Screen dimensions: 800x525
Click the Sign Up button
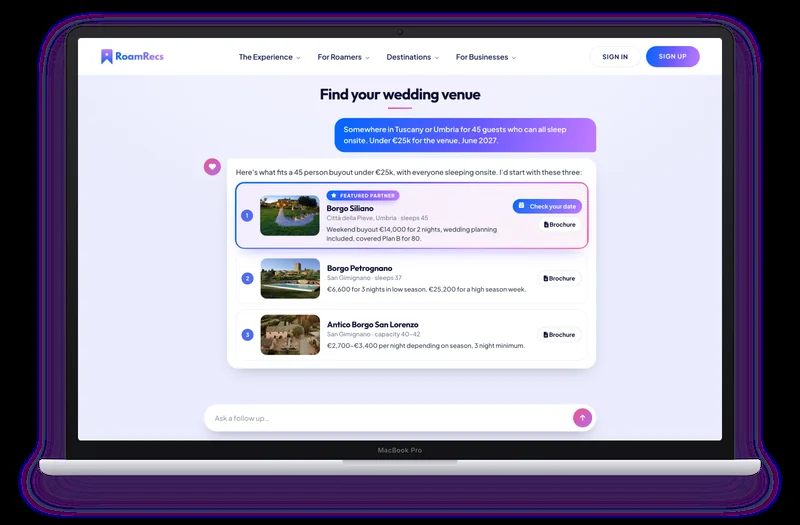click(672, 57)
